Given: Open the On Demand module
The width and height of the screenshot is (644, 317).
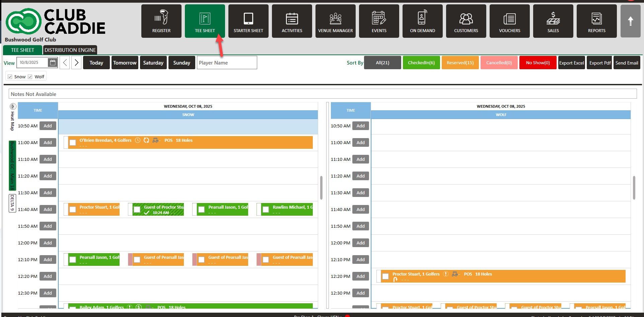Looking at the screenshot, I should (x=422, y=21).
